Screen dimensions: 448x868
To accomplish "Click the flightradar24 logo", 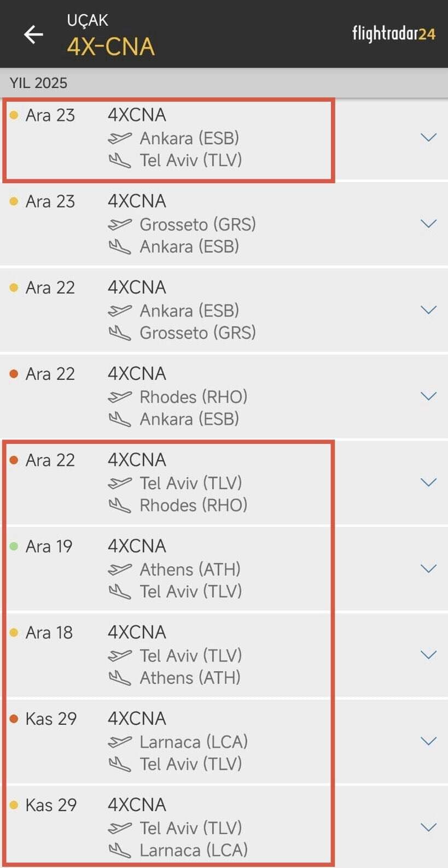I will point(393,33).
